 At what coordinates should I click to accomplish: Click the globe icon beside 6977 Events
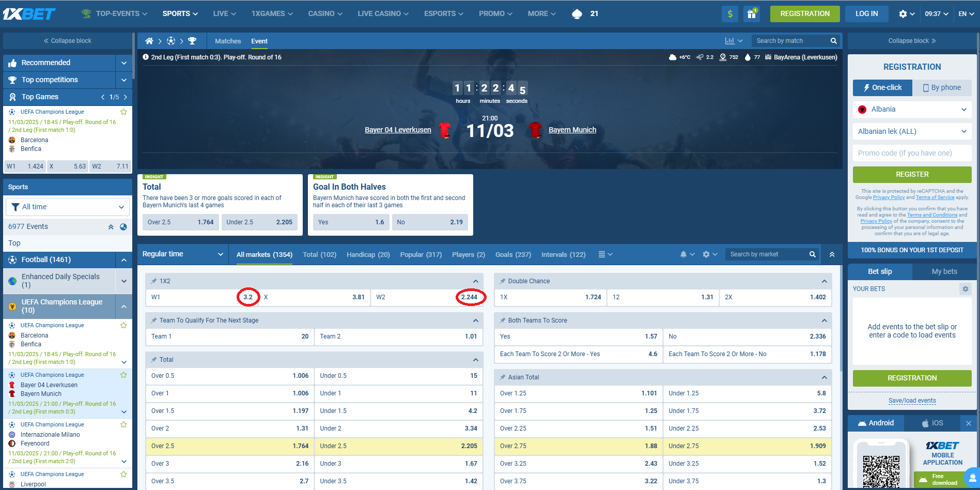click(x=123, y=227)
